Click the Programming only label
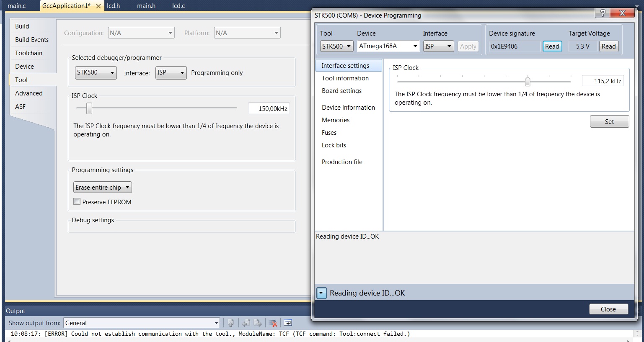This screenshot has height=342, width=644. pos(217,72)
